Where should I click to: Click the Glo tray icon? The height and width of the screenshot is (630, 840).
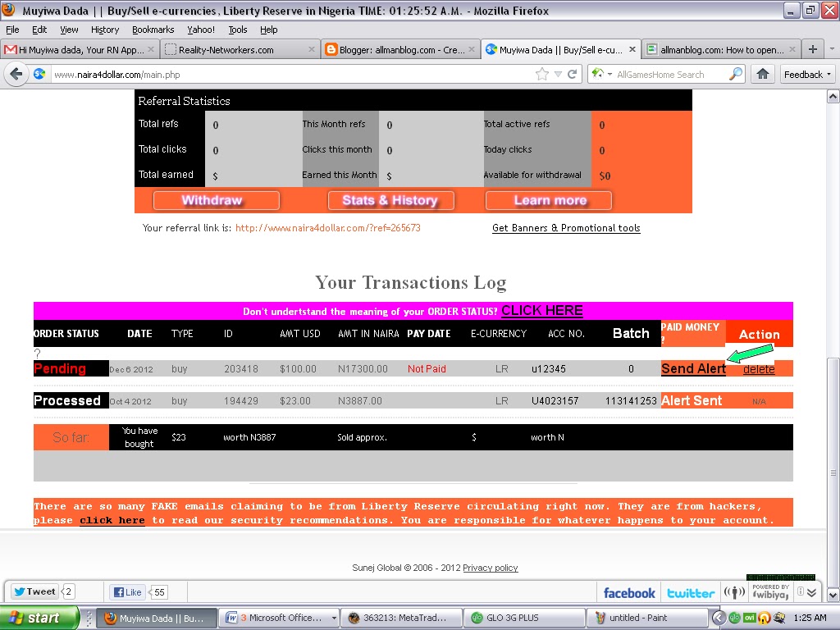coord(734,618)
